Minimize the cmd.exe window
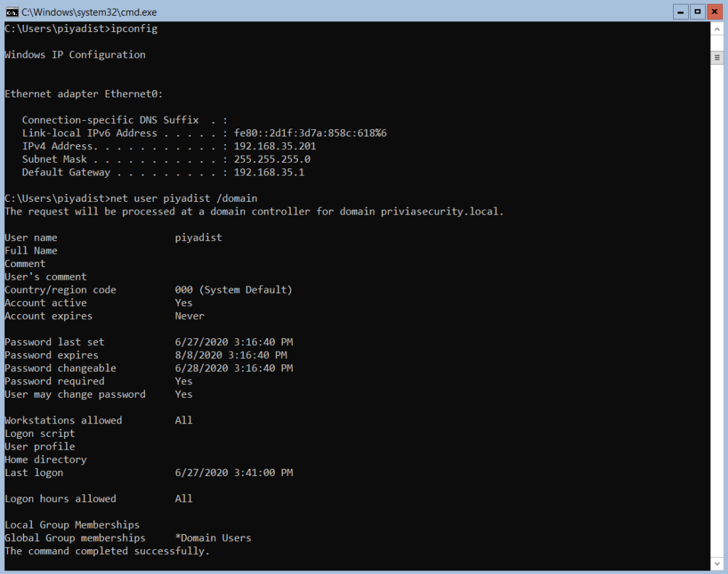 click(x=680, y=11)
